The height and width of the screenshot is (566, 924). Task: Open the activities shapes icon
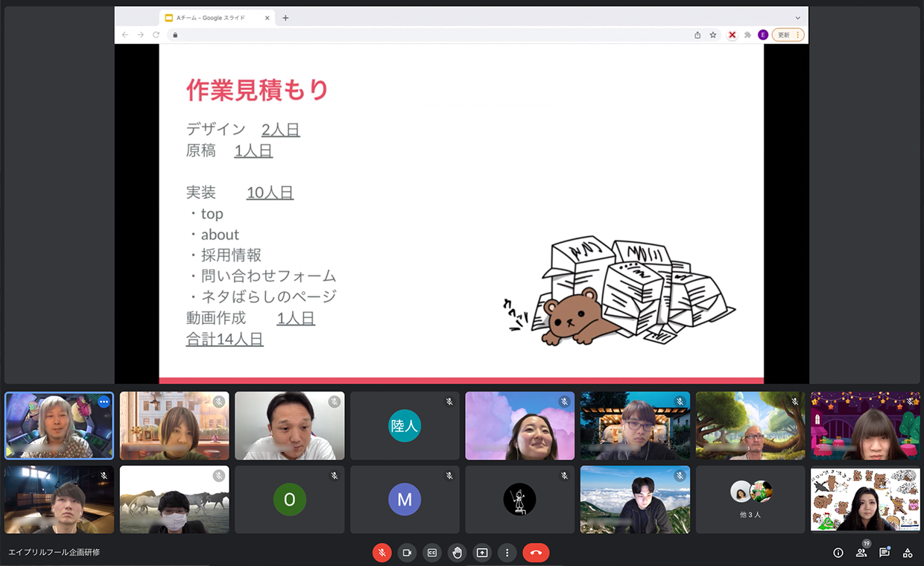point(908,553)
